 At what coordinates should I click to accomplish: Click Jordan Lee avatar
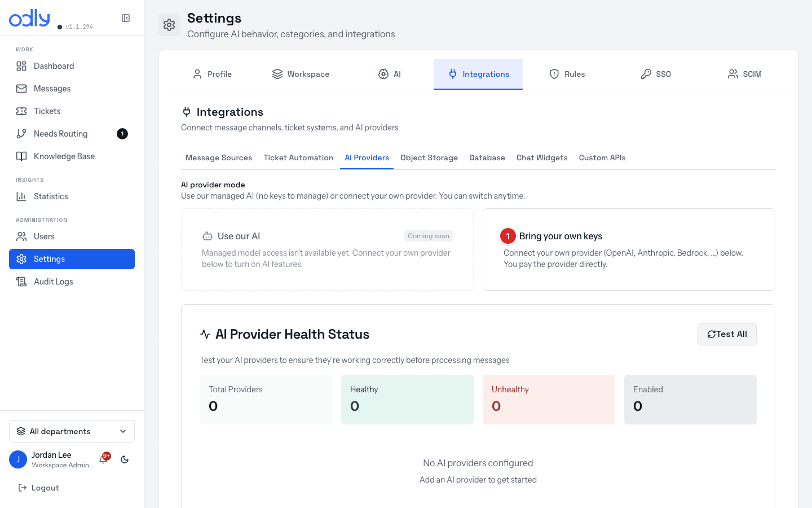18,459
